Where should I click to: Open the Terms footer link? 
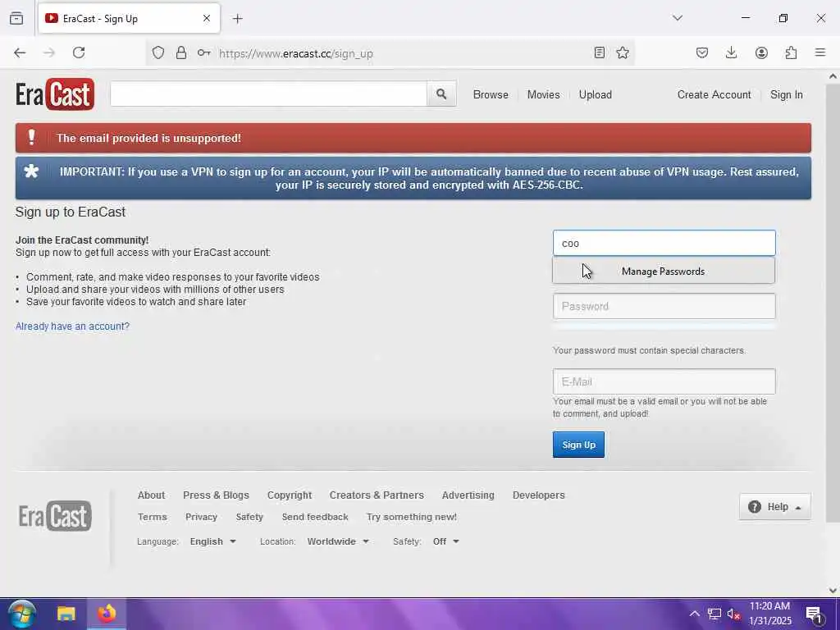click(152, 517)
